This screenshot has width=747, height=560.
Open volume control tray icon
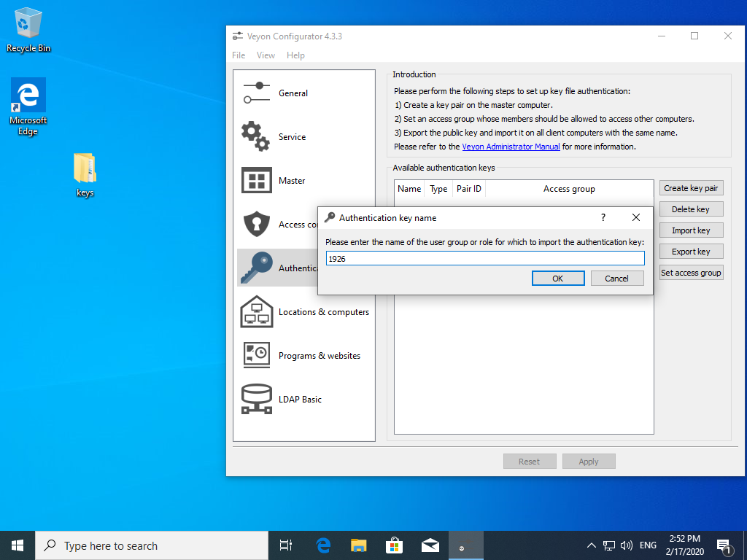[627, 545]
